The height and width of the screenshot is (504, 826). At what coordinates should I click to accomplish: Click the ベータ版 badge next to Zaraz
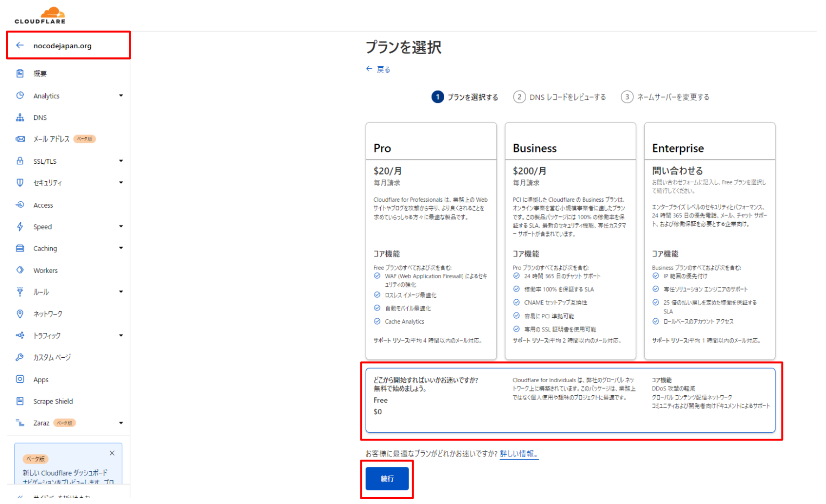point(64,423)
